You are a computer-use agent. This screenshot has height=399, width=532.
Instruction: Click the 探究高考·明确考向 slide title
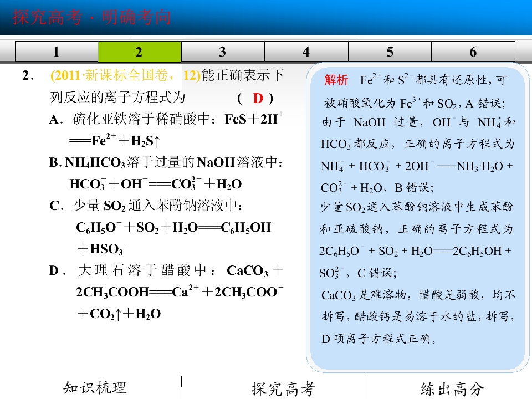point(91,17)
